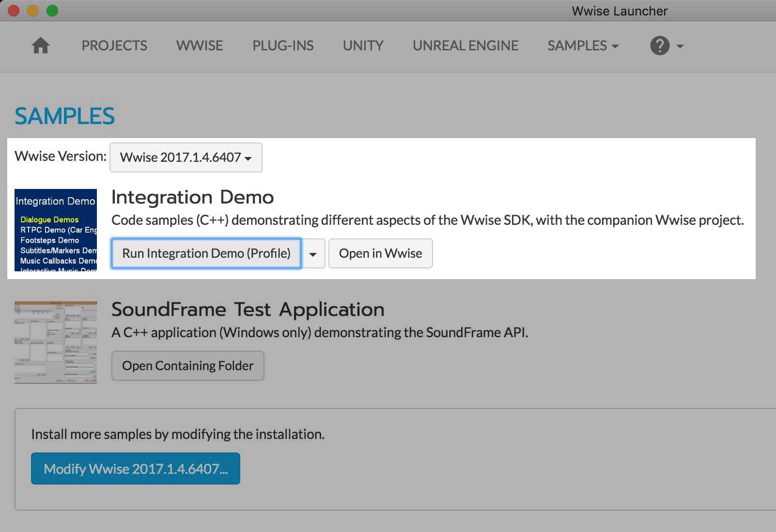Click the Modify Wwise 2017.1.4.6407 button

pos(136,469)
